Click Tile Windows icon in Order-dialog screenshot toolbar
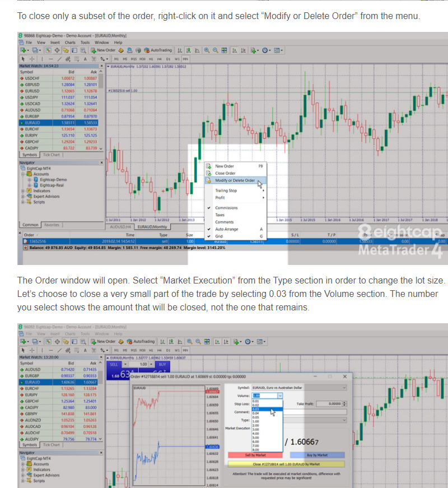448x488 pixels. pyautogui.click(x=207, y=341)
